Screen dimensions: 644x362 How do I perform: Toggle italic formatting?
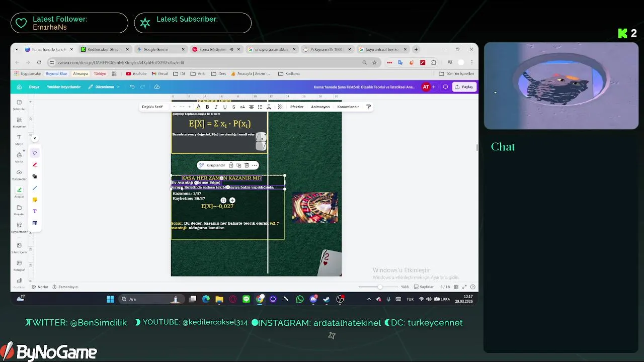pyautogui.click(x=216, y=107)
